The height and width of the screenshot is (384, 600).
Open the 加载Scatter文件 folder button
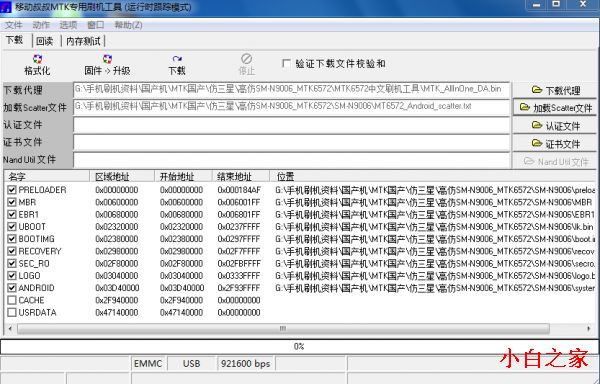click(x=555, y=108)
